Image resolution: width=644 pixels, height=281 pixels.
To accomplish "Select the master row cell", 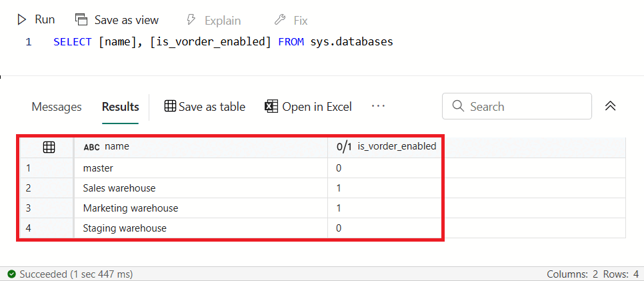I will pyautogui.click(x=201, y=168).
